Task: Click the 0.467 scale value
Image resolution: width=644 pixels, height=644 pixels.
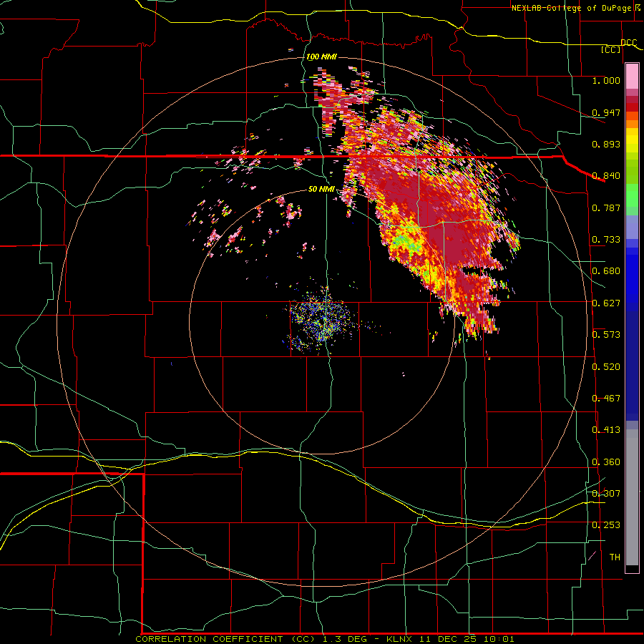Action: (x=606, y=399)
